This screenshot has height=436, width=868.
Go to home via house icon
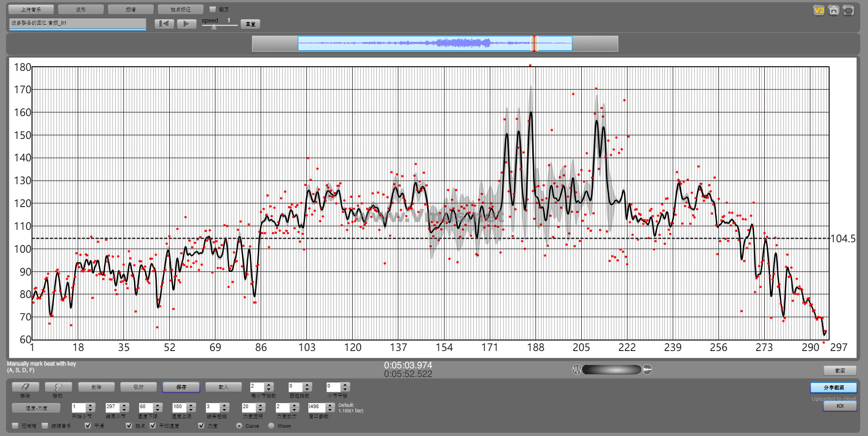click(x=834, y=11)
